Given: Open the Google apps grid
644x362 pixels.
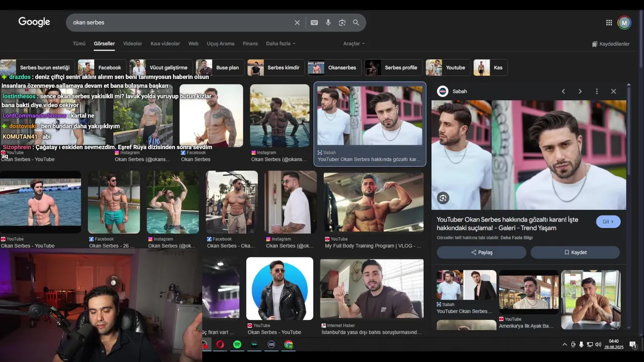Looking at the screenshot, I should (609, 23).
